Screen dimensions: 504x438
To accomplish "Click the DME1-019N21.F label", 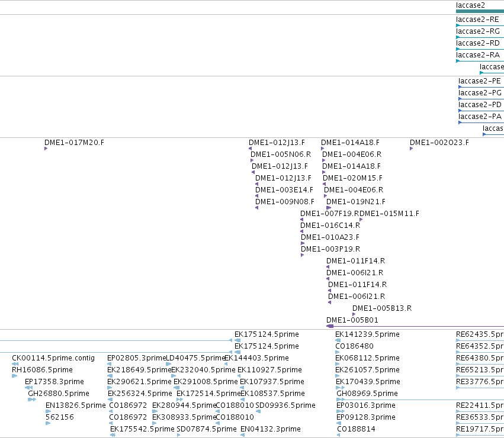I will pos(355,202).
